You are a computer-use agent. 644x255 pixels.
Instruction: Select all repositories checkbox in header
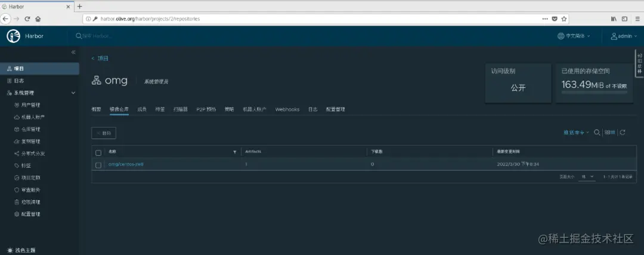coord(98,153)
